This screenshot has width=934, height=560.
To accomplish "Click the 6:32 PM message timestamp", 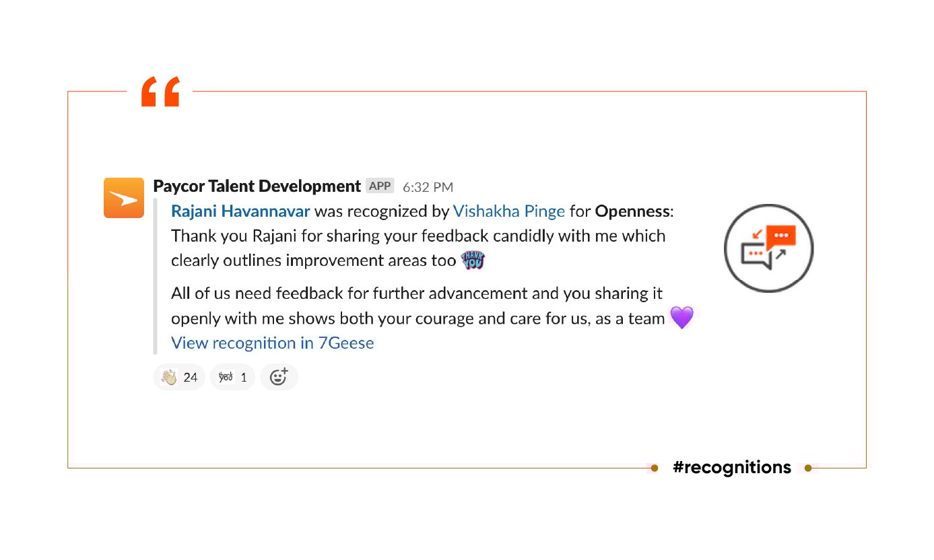I will pyautogui.click(x=428, y=187).
